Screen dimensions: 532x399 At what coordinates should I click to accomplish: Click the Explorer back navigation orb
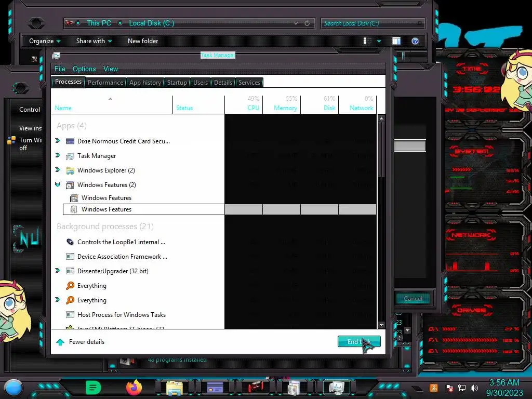click(36, 23)
